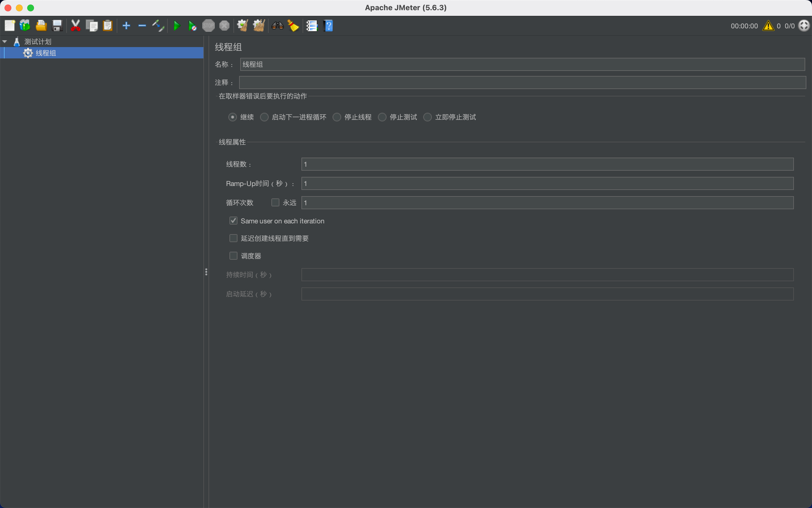Screen dimensions: 812x508
Task: Click the 0/0 active threads counter
Action: pos(790,26)
